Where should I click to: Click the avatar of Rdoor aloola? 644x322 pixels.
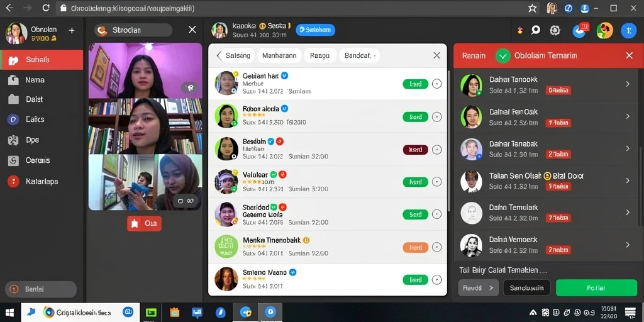pos(226,116)
